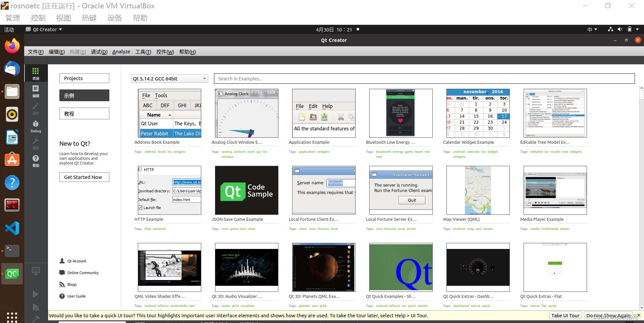Open VirtualBox 视图 menu
This screenshot has width=644, height=323.
click(63, 18)
